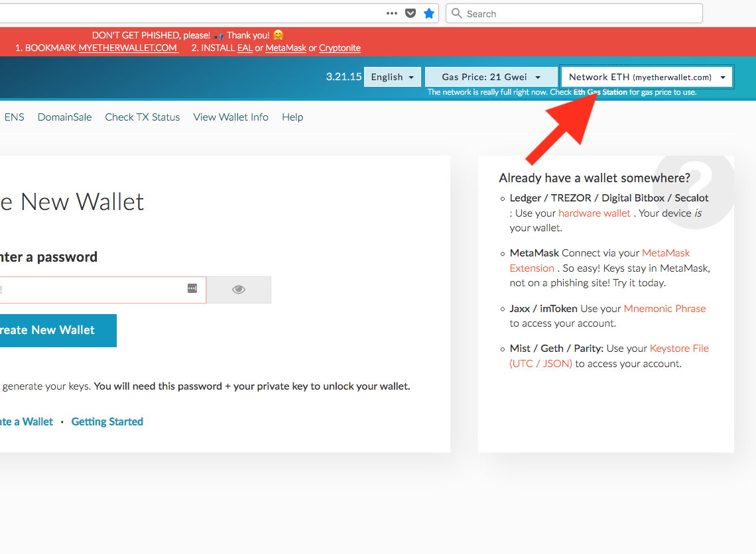Screen dimensions: 756x554
Task: Click the blue bookmark star icon
Action: [x=429, y=13]
